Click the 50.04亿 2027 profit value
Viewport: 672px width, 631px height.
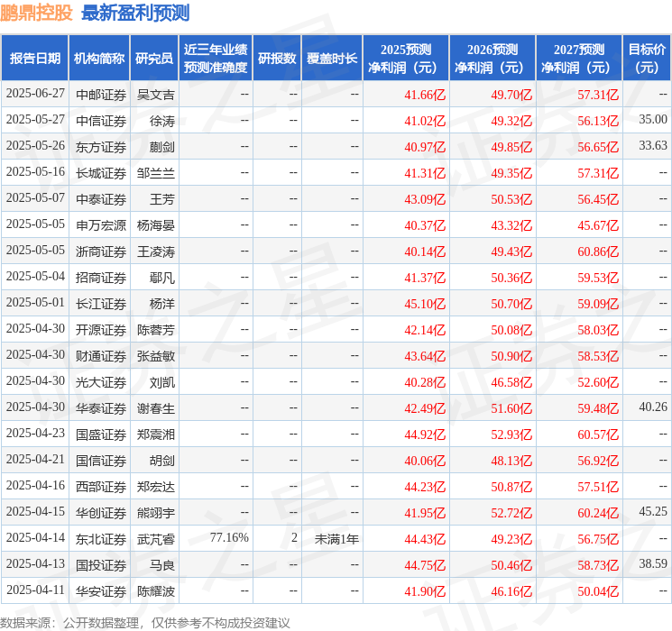(598, 591)
